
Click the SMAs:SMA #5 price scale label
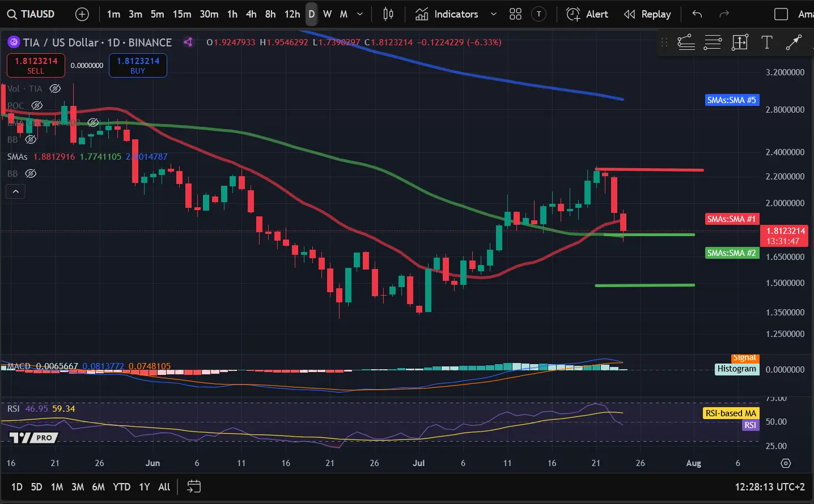click(732, 100)
